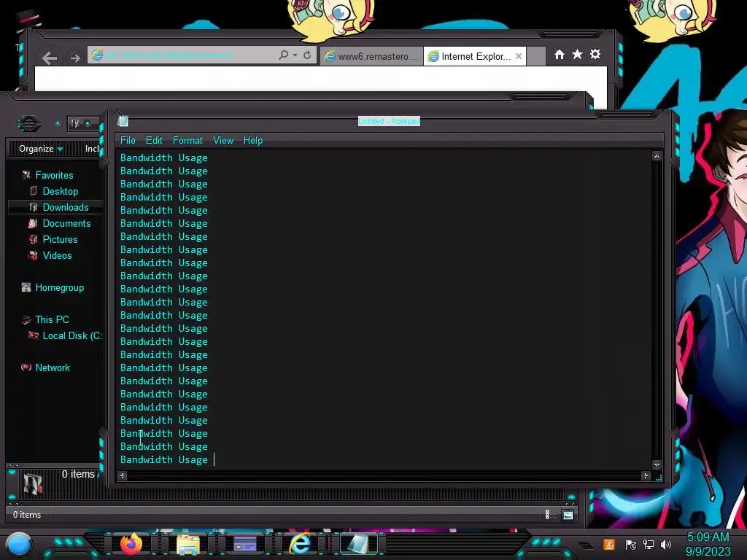
Task: Select Network in Explorer sidebar
Action: click(x=53, y=367)
